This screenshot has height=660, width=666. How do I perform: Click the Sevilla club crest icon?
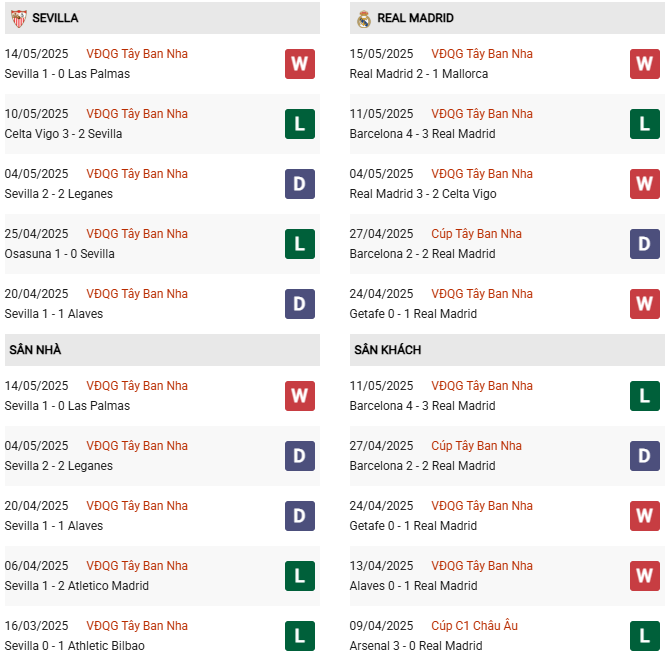tap(19, 18)
